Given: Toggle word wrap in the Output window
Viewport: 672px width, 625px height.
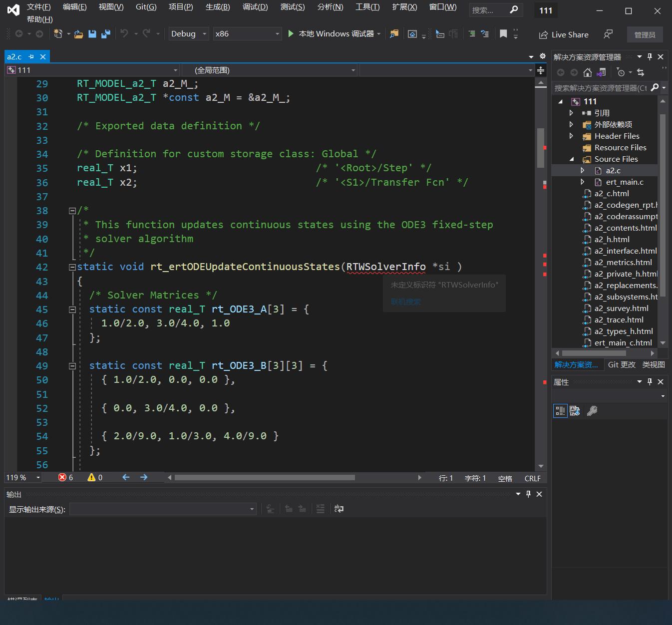Looking at the screenshot, I should tap(339, 509).
